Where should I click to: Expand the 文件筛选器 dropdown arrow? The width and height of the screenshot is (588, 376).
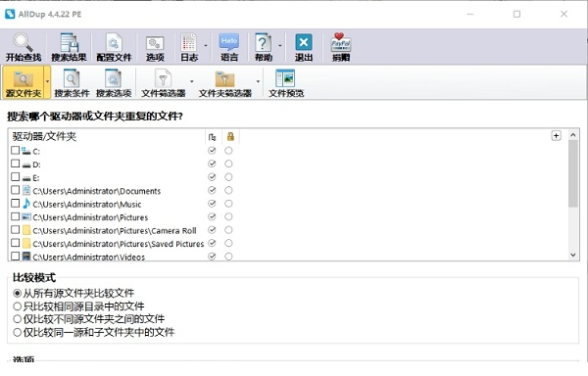click(192, 81)
